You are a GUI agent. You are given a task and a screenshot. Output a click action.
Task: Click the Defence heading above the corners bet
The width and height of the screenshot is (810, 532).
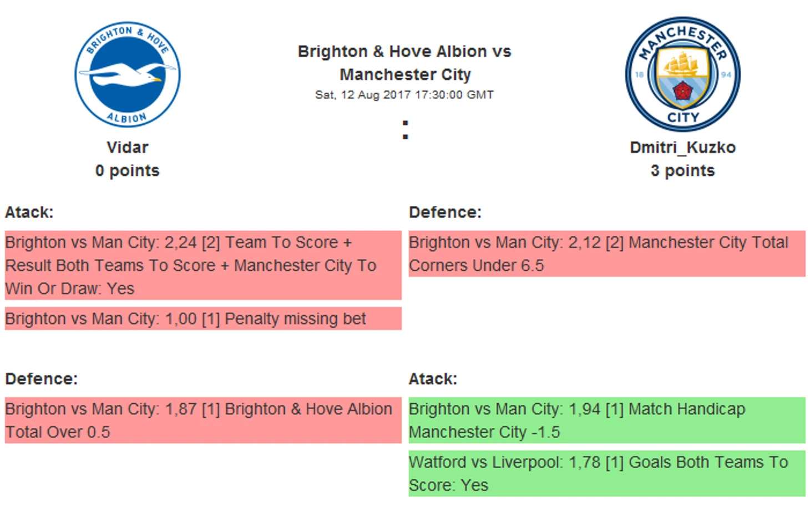(x=445, y=212)
